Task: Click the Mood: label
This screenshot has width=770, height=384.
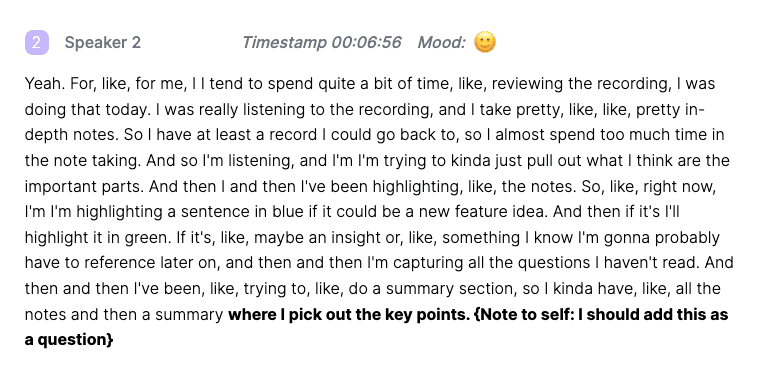Action: (441, 43)
